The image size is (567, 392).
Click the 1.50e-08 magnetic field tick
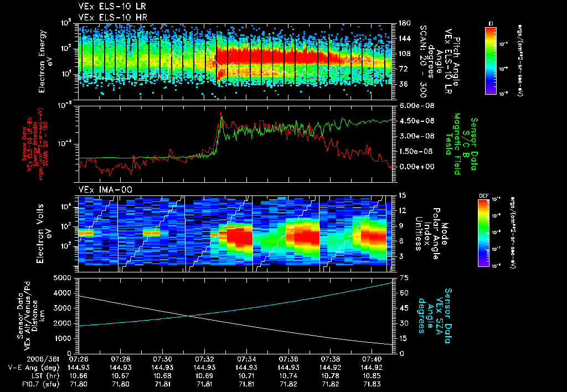pos(416,151)
